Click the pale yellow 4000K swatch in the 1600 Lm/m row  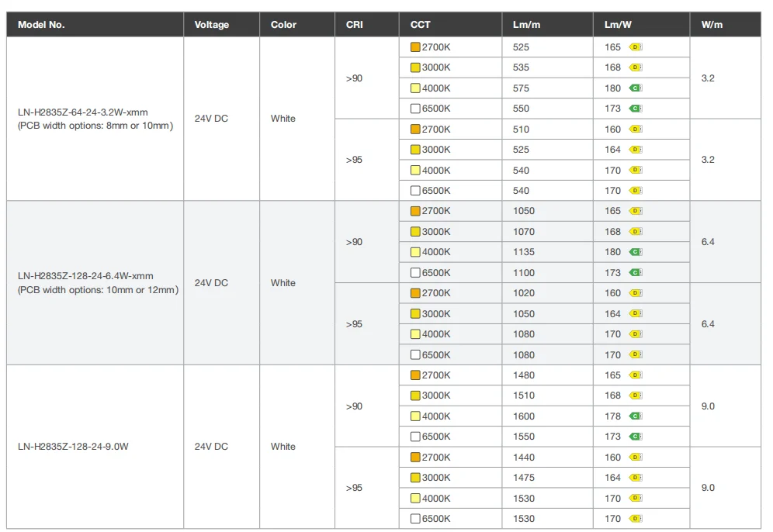[415, 416]
